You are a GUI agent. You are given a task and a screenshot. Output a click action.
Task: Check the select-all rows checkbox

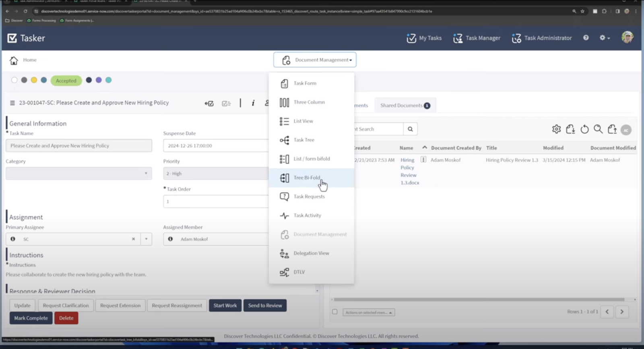coord(334,312)
